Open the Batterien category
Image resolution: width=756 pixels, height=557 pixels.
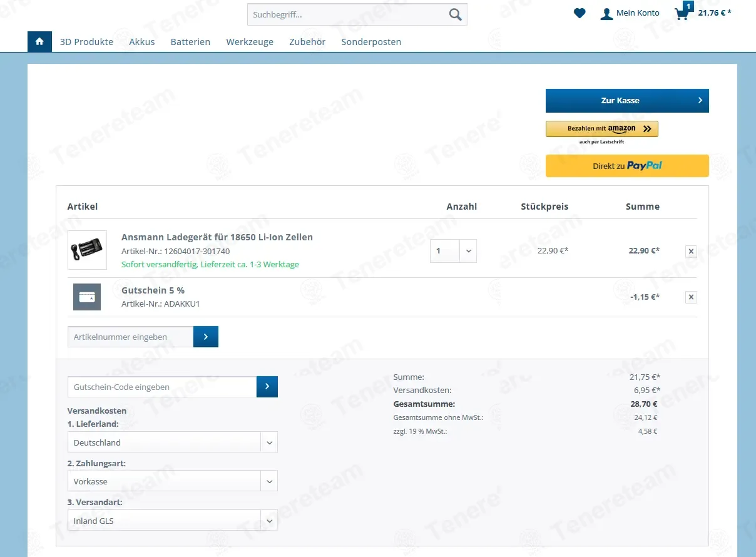click(x=190, y=42)
